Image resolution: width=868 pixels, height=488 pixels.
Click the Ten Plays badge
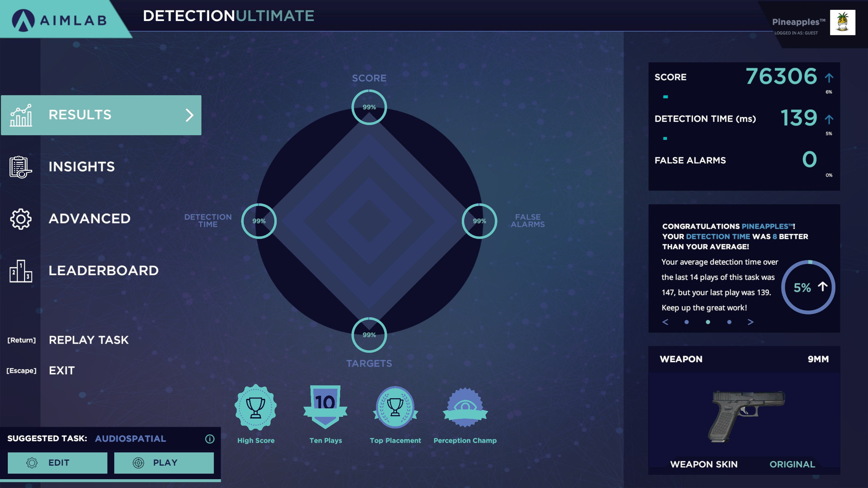(x=325, y=407)
